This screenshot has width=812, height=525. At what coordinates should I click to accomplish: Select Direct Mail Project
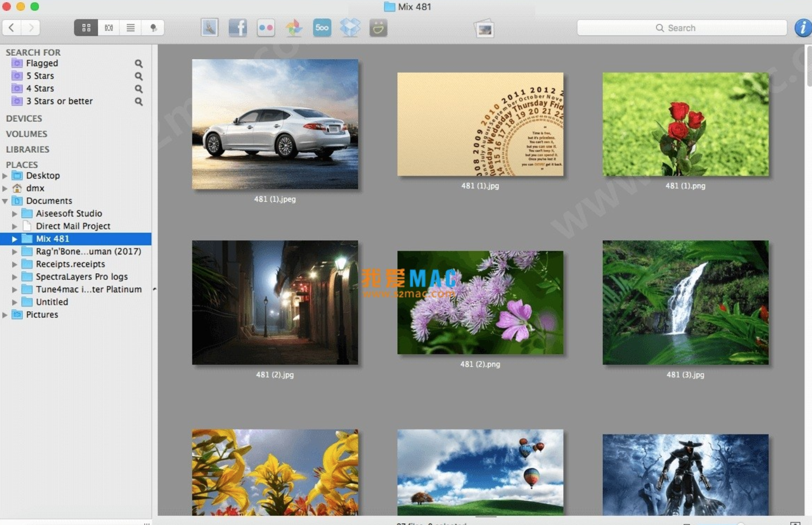click(73, 226)
